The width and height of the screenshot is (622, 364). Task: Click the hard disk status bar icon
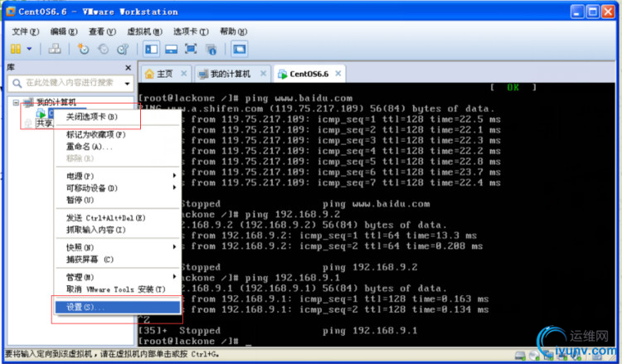click(x=520, y=355)
